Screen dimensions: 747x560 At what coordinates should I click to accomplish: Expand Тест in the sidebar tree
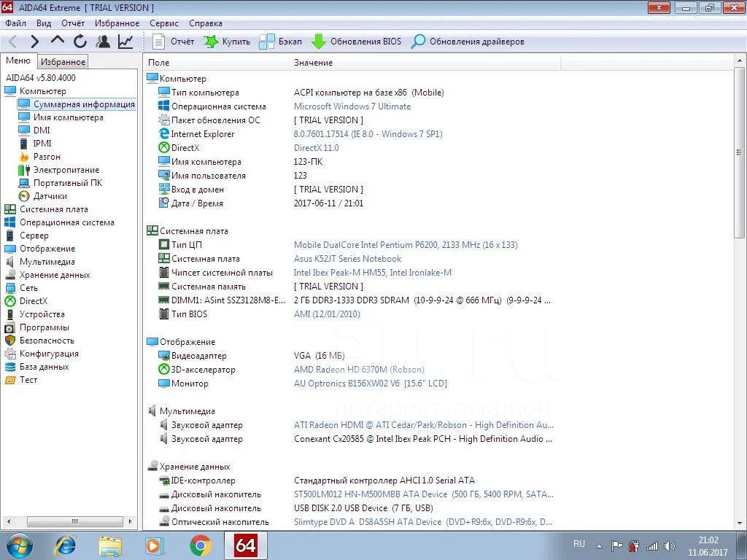28,380
